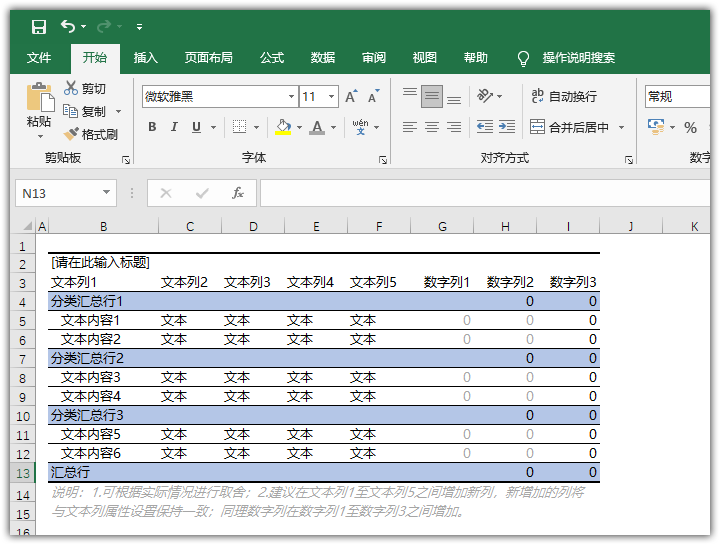Click the Increase Indent icon
The image size is (720, 545).
click(x=507, y=127)
